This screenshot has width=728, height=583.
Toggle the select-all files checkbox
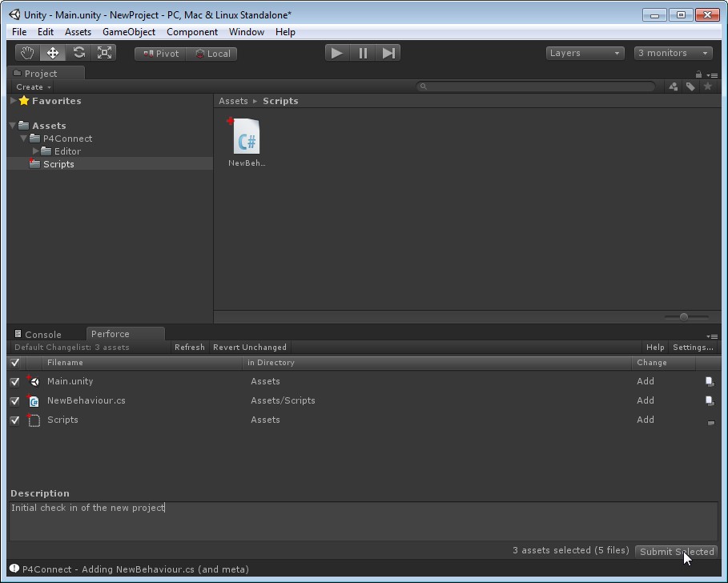tap(15, 363)
